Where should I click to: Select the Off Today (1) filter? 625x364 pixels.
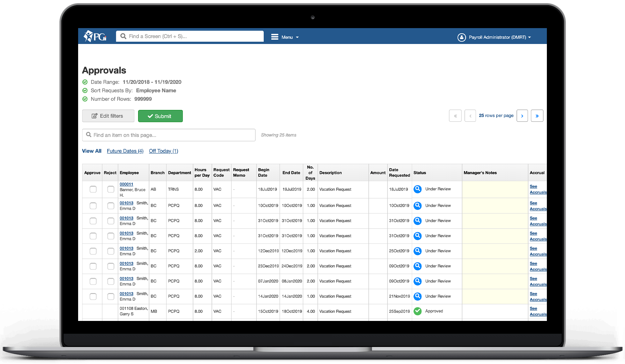[x=163, y=151]
